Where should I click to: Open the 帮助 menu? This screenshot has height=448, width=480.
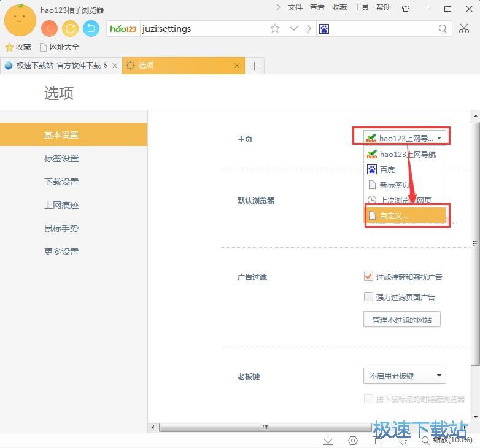[384, 7]
